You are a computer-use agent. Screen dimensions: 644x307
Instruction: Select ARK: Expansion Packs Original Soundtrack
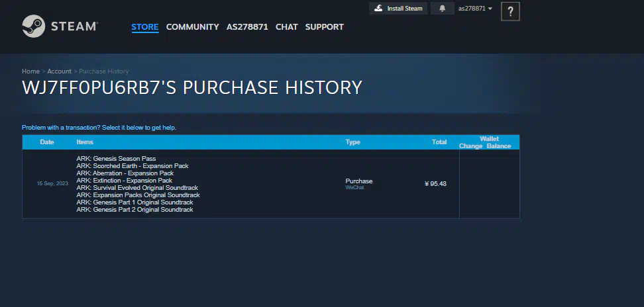point(138,195)
